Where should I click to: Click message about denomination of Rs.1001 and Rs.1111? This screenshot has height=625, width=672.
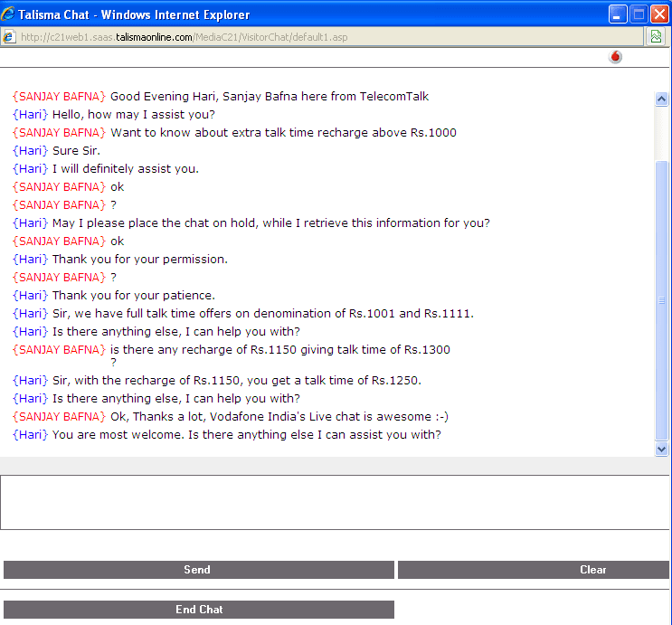263,313
